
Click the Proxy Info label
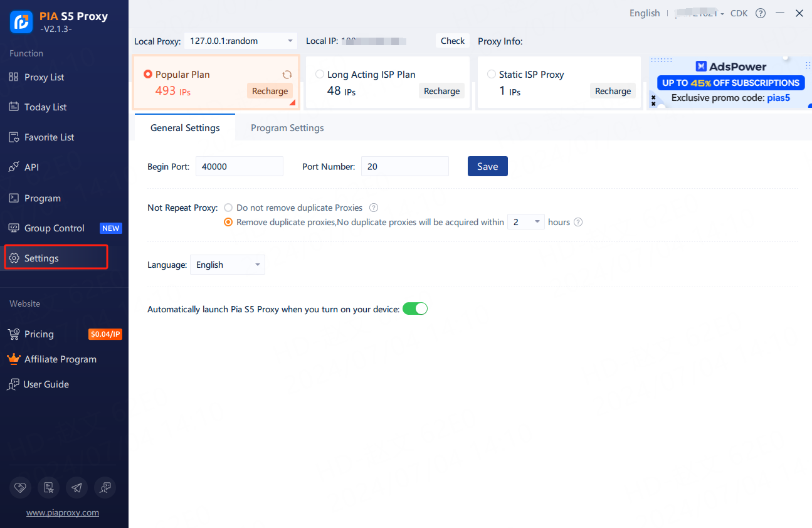coord(500,41)
